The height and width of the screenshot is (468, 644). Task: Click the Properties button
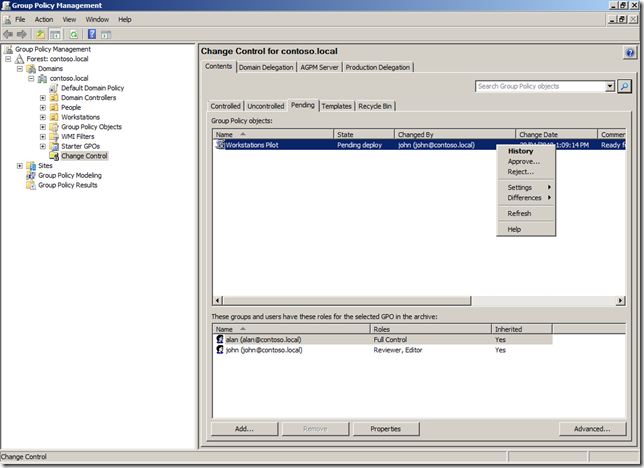[385, 429]
